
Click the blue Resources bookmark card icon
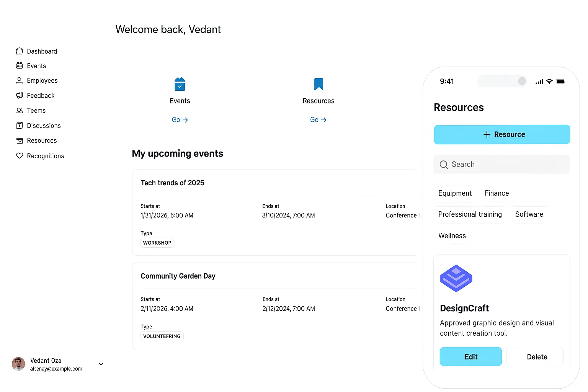point(318,84)
